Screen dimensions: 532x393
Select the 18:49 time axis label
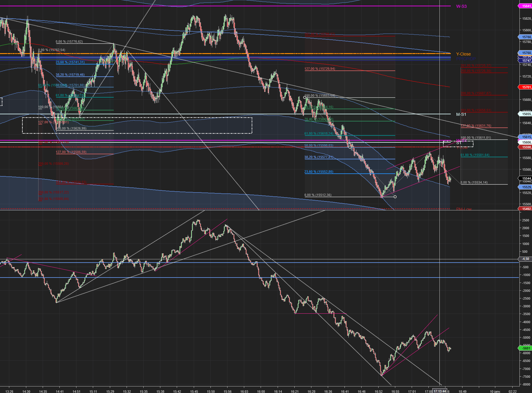(x=462, y=391)
